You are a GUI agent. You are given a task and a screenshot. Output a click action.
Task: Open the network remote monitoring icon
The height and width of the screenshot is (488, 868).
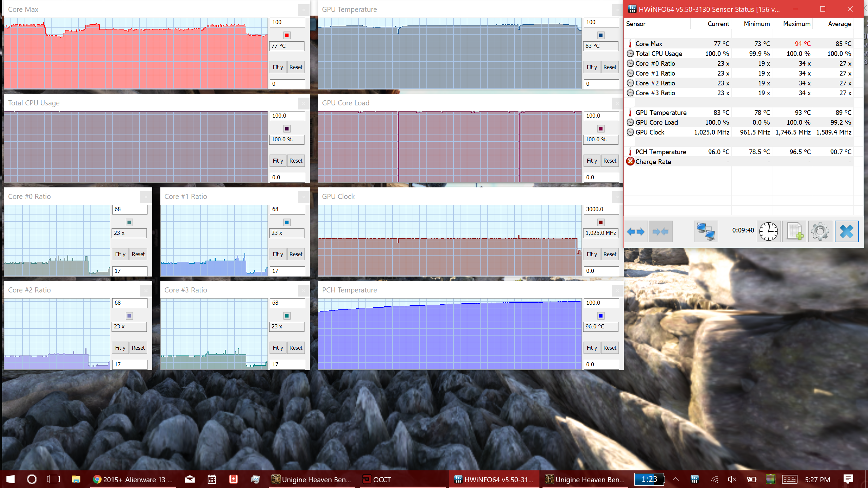point(706,232)
